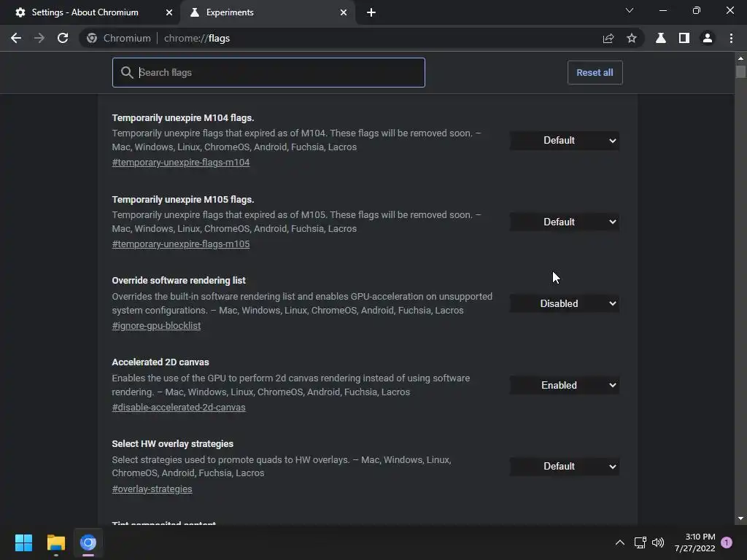
Task: Click the 'Override software rendering list' heading
Action: (x=179, y=281)
